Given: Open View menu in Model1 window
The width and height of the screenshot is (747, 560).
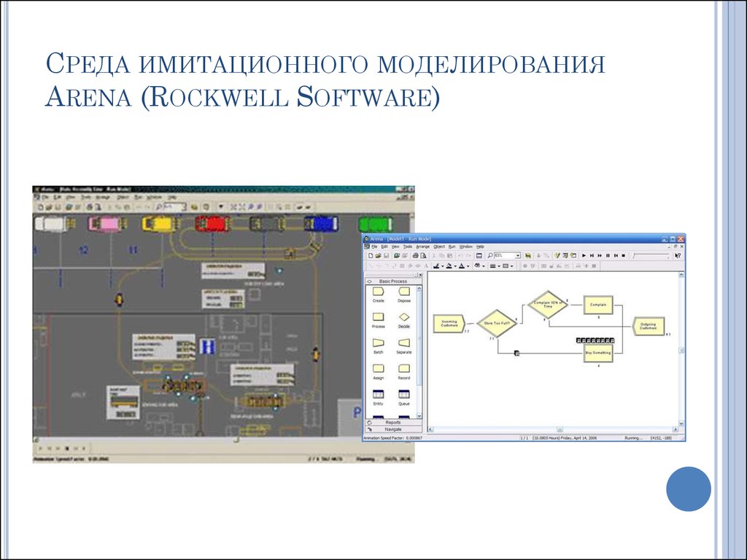Looking at the screenshot, I should (395, 246).
